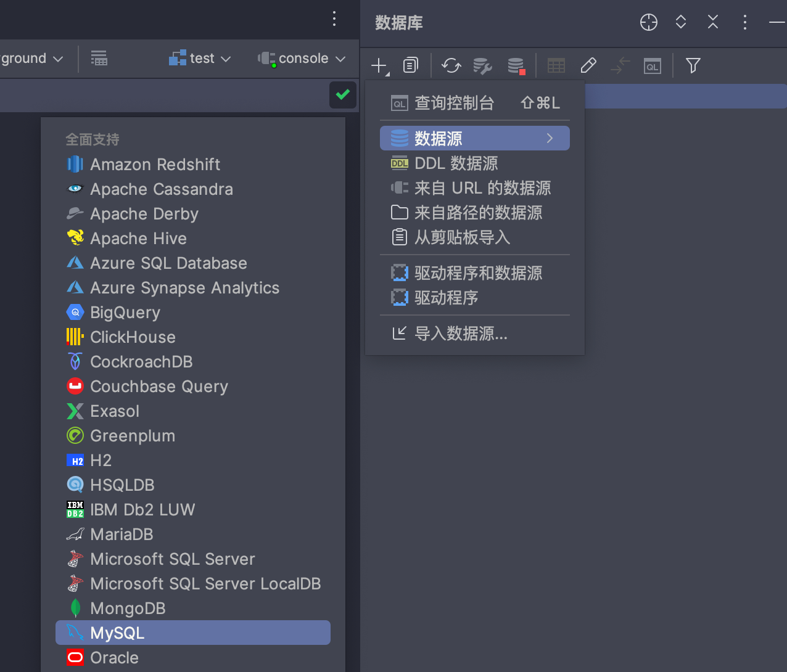Choose MariaDB from list

(x=193, y=534)
